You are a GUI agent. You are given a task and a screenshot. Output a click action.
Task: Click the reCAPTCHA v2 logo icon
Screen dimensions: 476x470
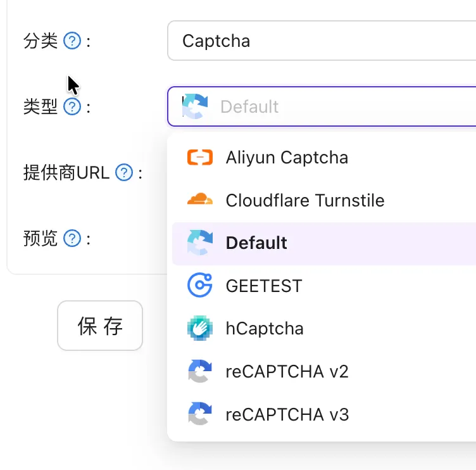point(200,371)
